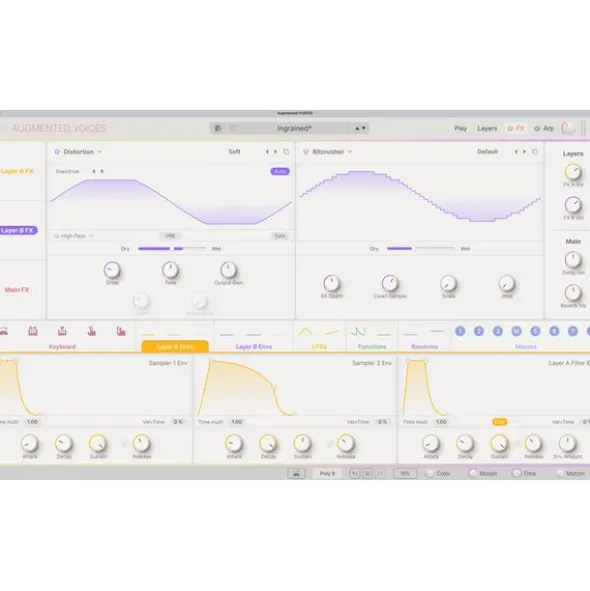The width and height of the screenshot is (590, 591).
Task: Select macro circle number 2
Action: (479, 331)
